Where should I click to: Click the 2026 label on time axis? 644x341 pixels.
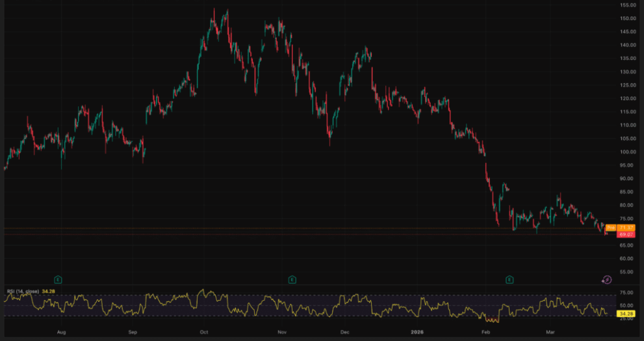point(418,332)
